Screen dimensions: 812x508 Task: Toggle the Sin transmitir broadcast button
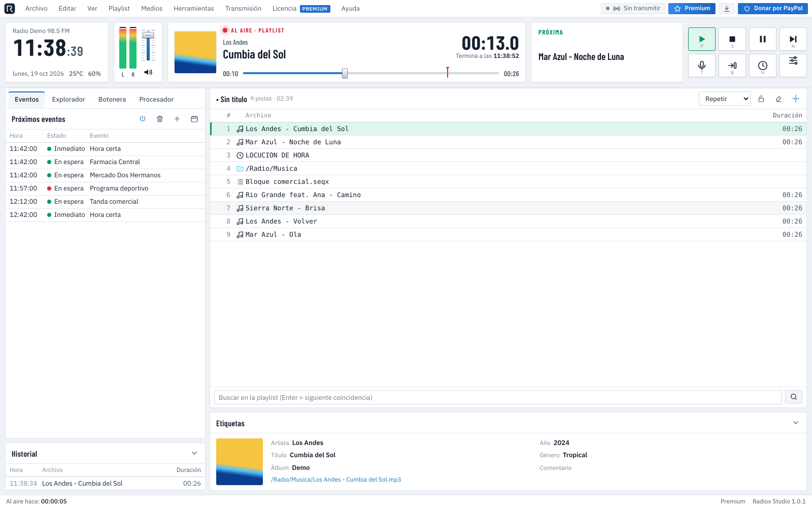click(633, 9)
